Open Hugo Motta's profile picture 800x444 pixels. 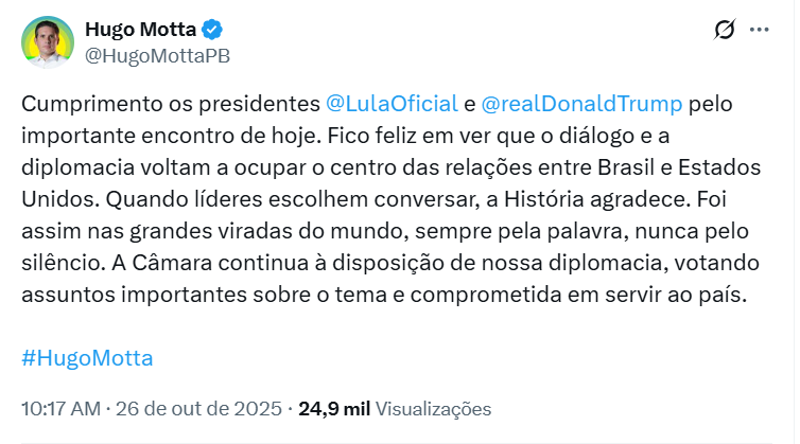(x=47, y=42)
